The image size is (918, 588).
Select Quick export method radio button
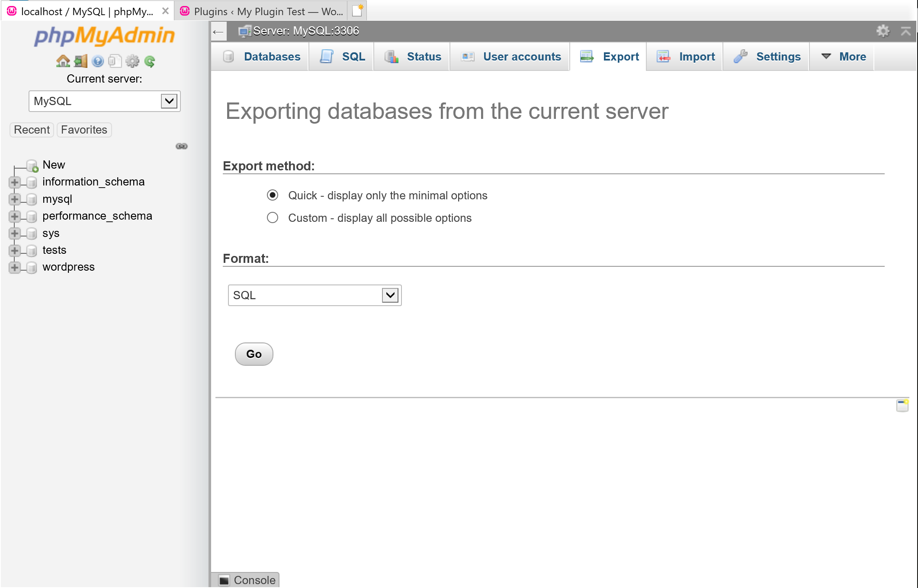[273, 195]
